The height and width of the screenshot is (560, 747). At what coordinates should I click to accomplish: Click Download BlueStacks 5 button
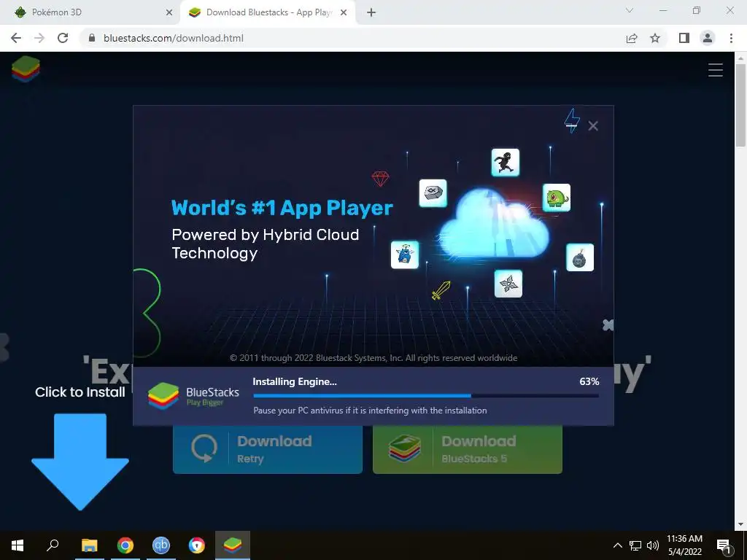coord(468,449)
